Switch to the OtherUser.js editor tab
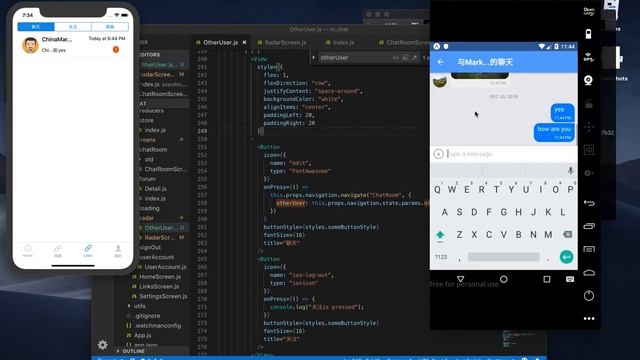This screenshot has height=360, width=640. pyautogui.click(x=220, y=42)
